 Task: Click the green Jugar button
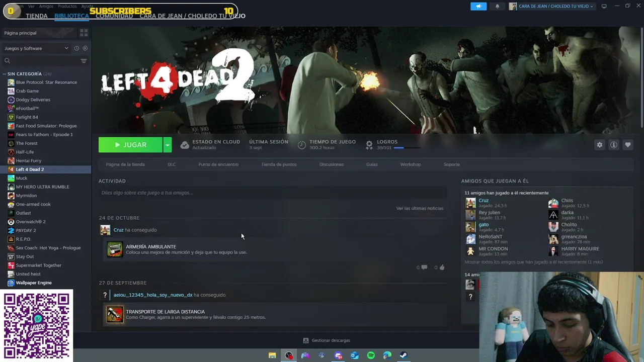pyautogui.click(x=130, y=145)
